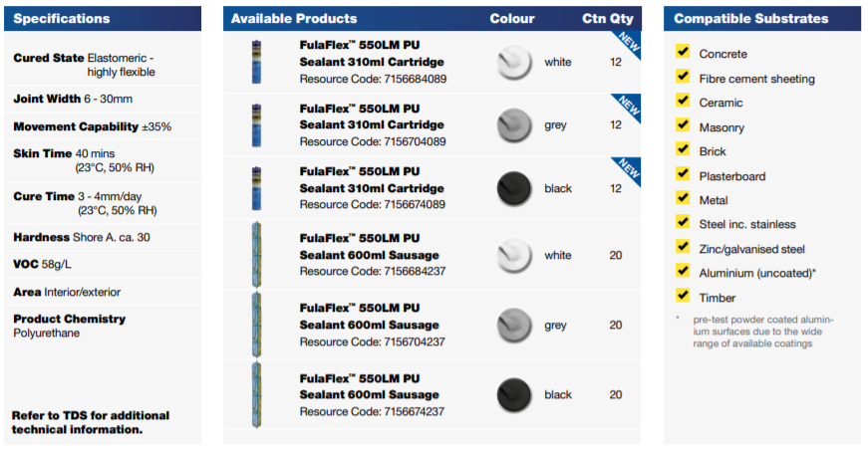Select the white colour swatch for 310ml Cartridge

[514, 62]
